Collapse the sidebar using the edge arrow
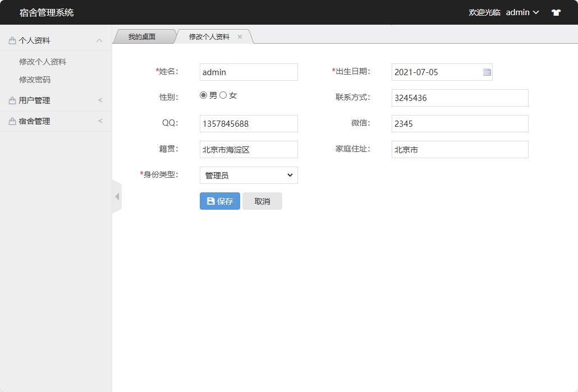Image resolution: width=578 pixels, height=392 pixels. tap(117, 197)
